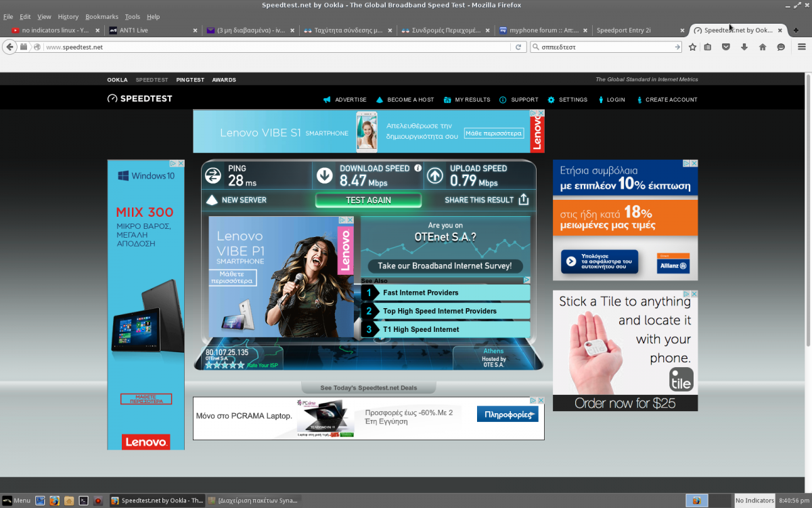Reload the page with the refresh icon
The image size is (812, 508).
[x=518, y=47]
